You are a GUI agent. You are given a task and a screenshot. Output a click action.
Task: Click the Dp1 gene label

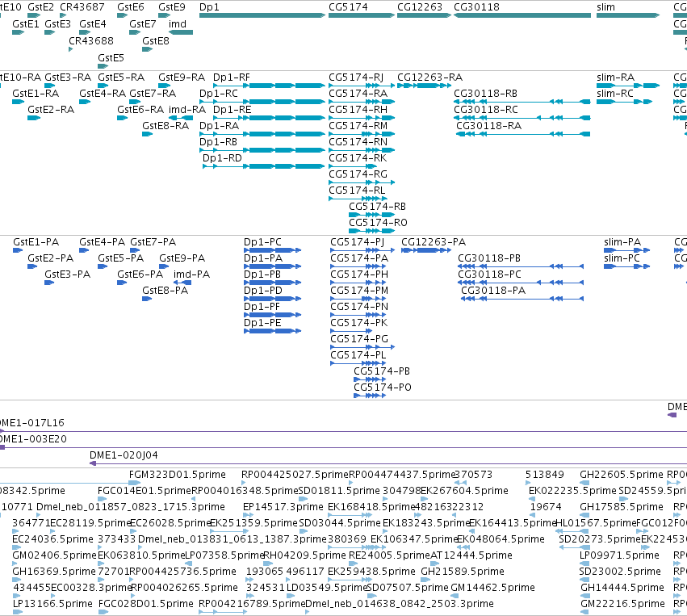tap(209, 7)
